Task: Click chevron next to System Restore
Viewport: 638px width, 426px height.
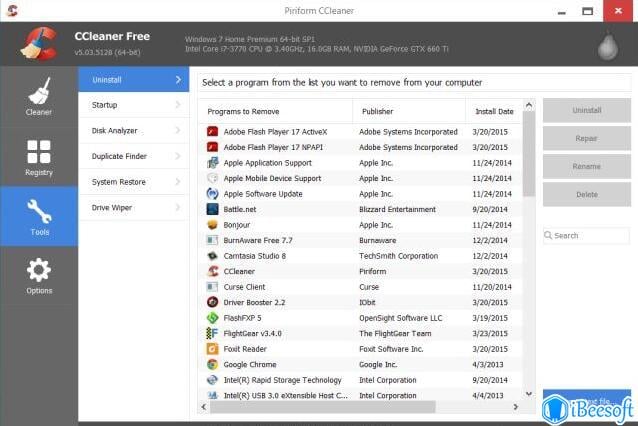Action: [178, 182]
